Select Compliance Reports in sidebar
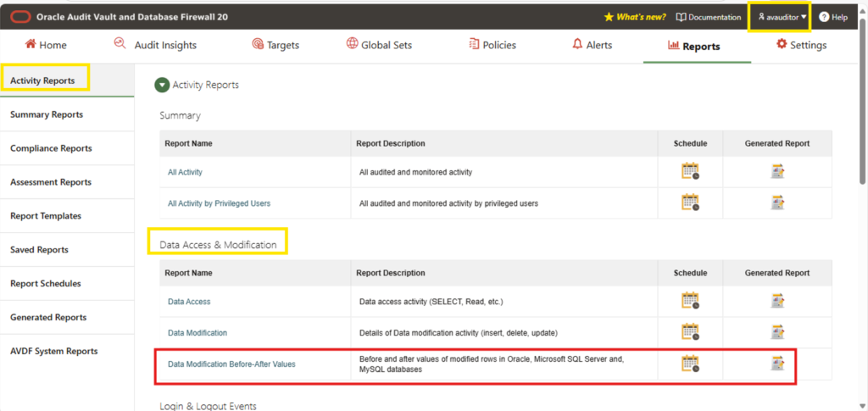Screen dimensions: 868x411 [51, 148]
